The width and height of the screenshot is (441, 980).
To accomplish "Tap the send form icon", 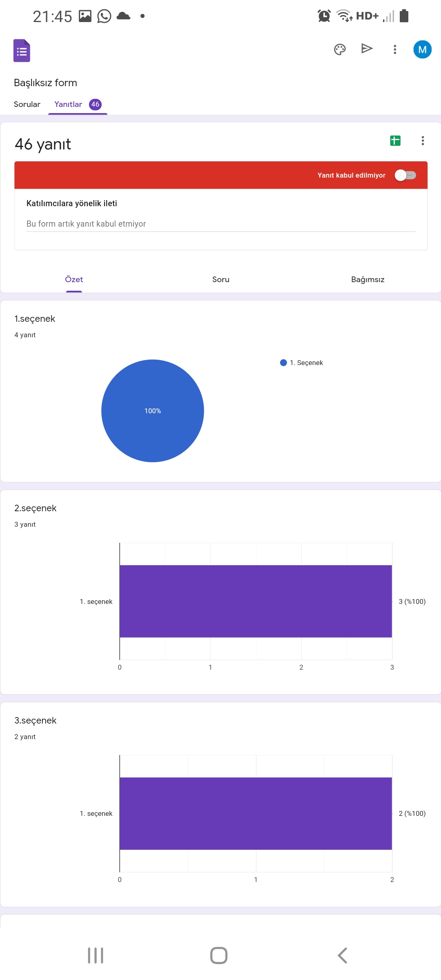I will tap(367, 49).
